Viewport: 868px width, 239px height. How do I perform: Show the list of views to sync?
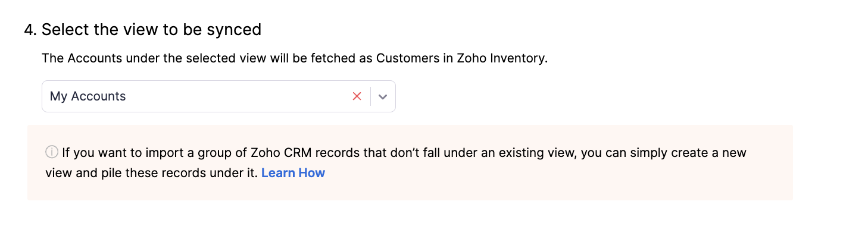click(383, 96)
